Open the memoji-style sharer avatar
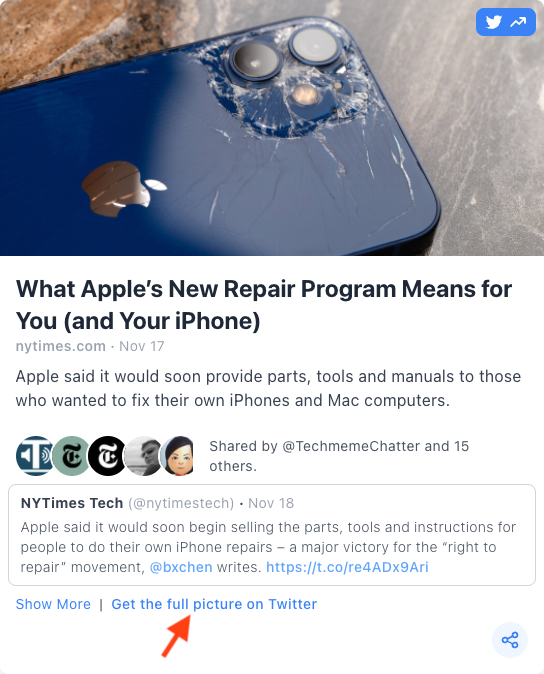 177,456
